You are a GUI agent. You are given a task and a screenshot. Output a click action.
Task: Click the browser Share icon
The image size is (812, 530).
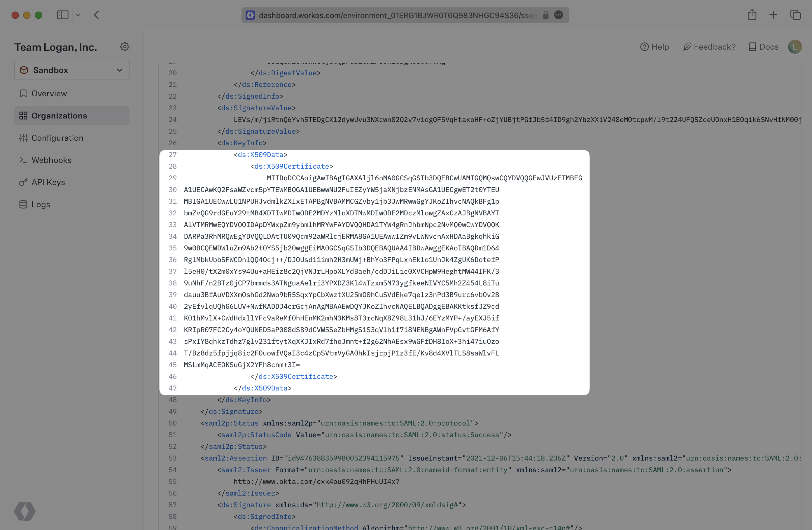752,15
